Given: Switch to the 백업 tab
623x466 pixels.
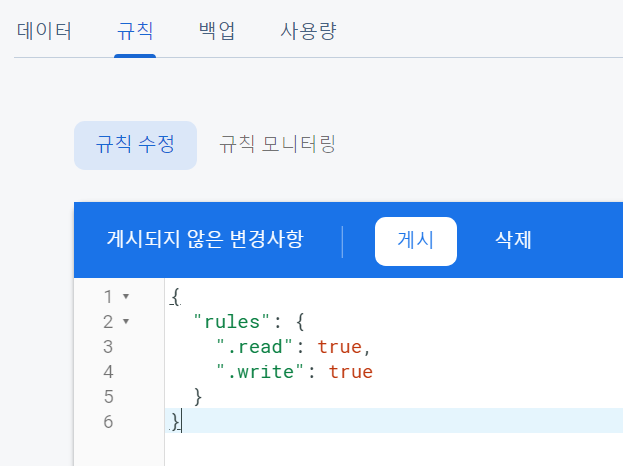Looking at the screenshot, I should (217, 31).
